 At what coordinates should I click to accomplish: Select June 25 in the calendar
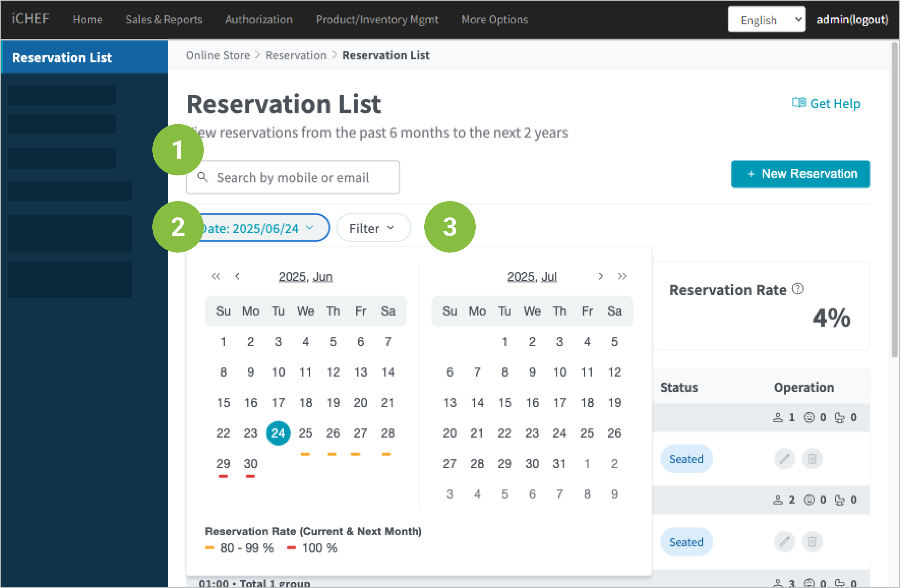(306, 433)
